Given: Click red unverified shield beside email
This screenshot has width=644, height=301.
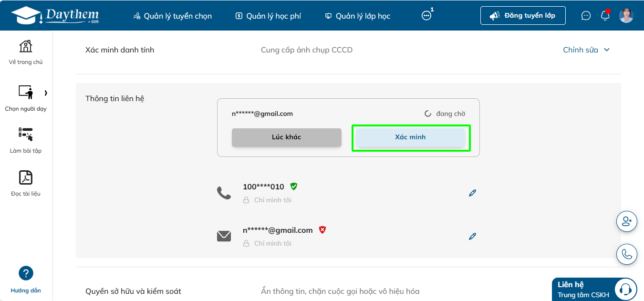Looking at the screenshot, I should [322, 229].
